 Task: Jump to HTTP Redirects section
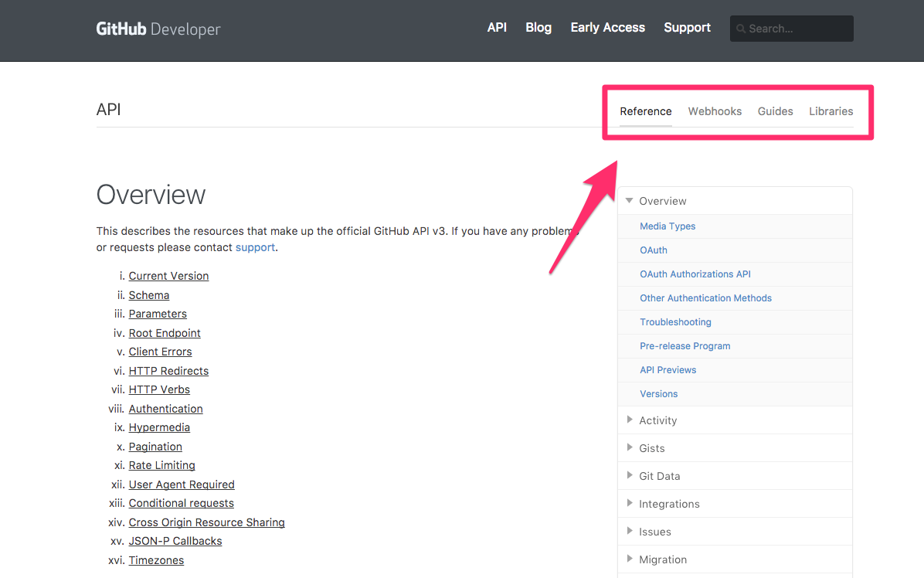click(x=168, y=371)
